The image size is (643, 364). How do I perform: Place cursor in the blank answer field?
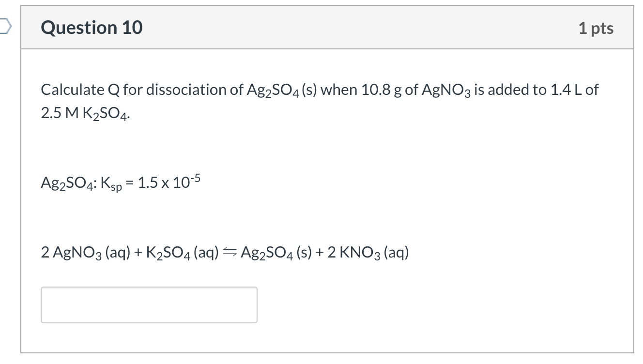click(x=149, y=304)
